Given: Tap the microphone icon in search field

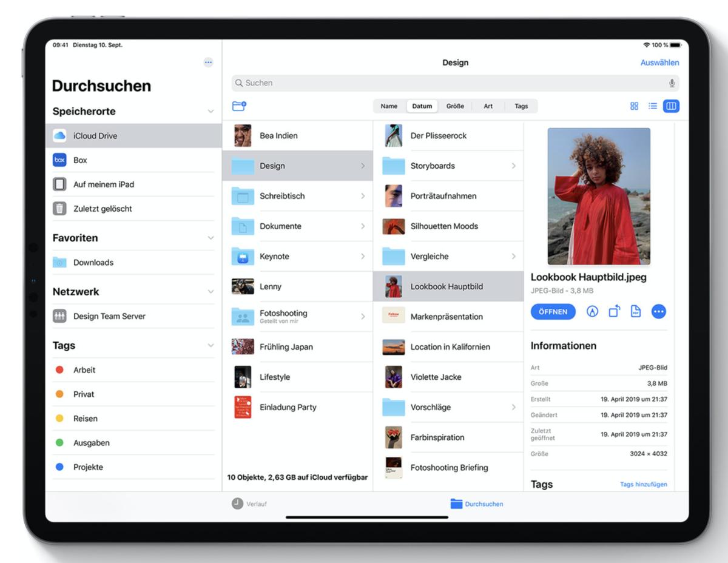Looking at the screenshot, I should click(672, 83).
